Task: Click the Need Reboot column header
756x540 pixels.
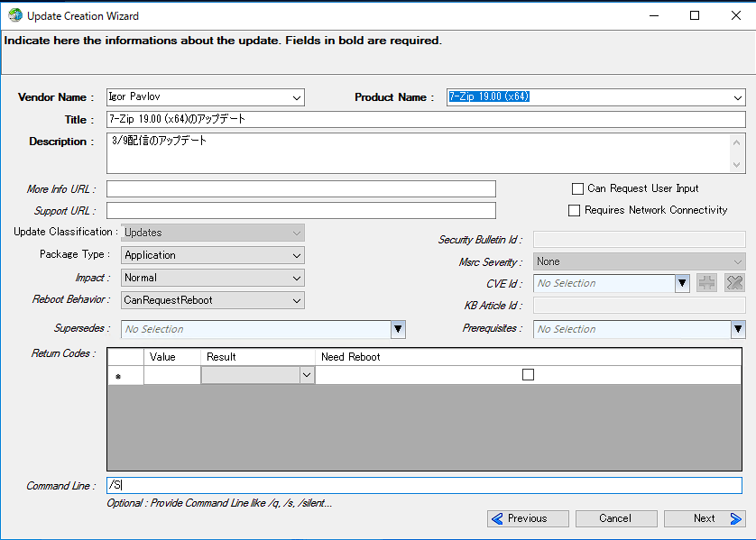Action: click(528, 357)
